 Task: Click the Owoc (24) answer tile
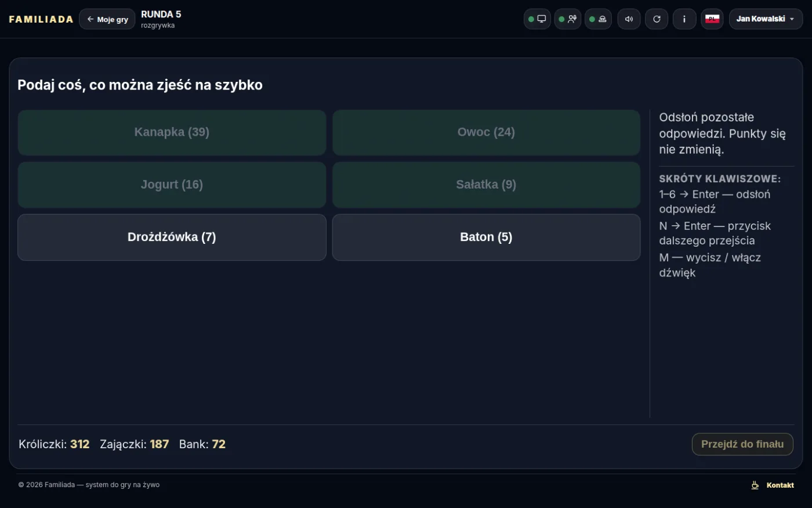(486, 132)
